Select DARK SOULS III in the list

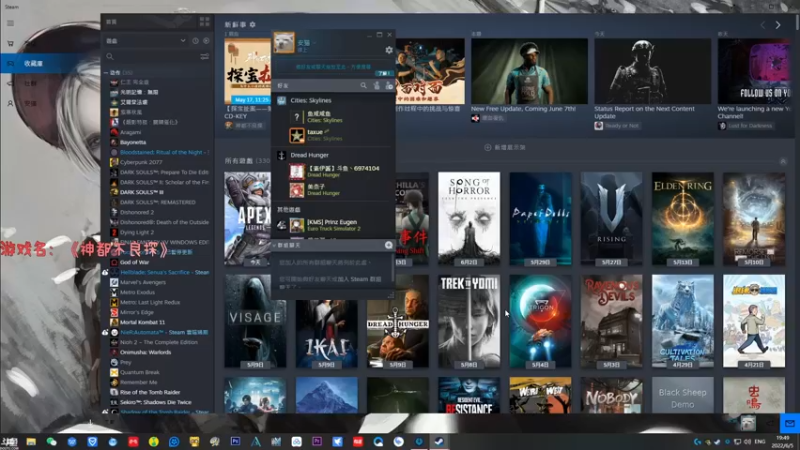141,192
